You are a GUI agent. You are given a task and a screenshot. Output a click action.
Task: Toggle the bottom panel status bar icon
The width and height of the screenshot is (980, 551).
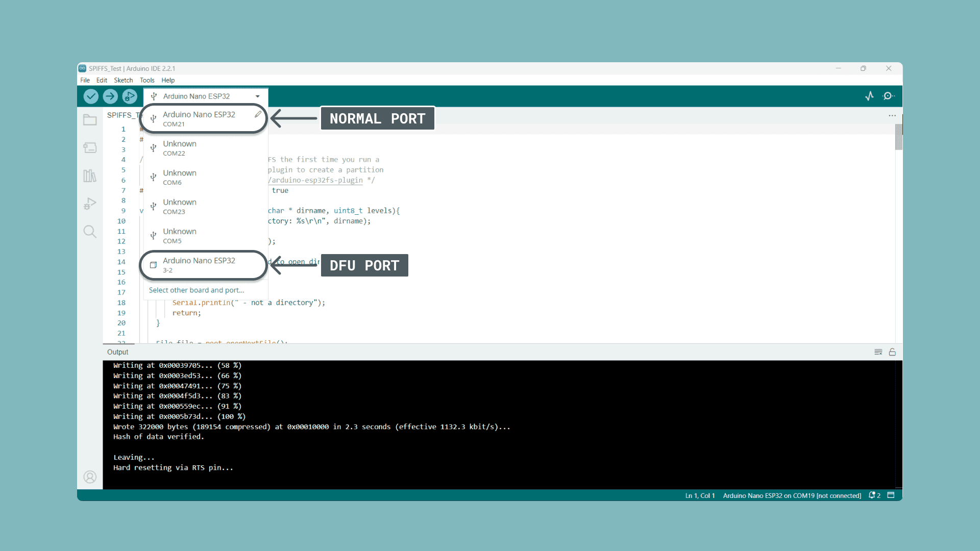click(891, 495)
